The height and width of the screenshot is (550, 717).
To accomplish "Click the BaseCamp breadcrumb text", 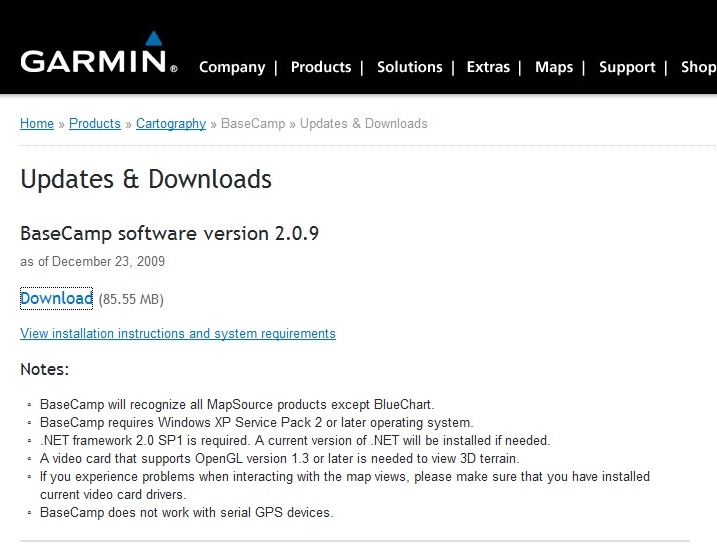I will 253,123.
